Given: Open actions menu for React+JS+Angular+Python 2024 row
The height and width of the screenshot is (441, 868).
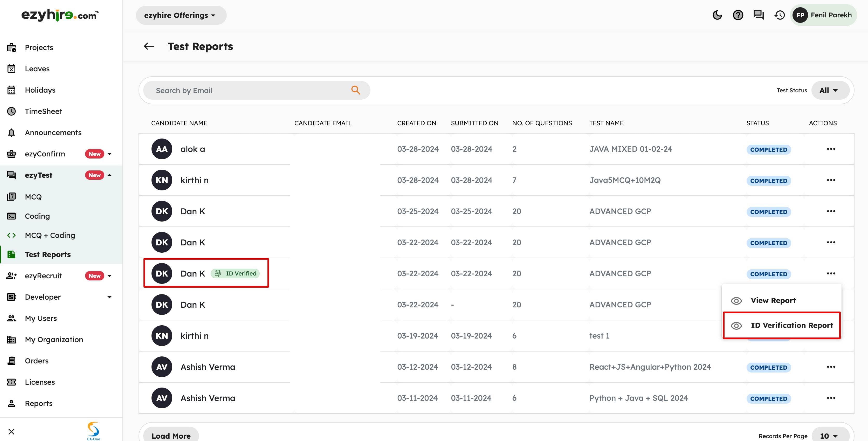Looking at the screenshot, I should [x=831, y=367].
